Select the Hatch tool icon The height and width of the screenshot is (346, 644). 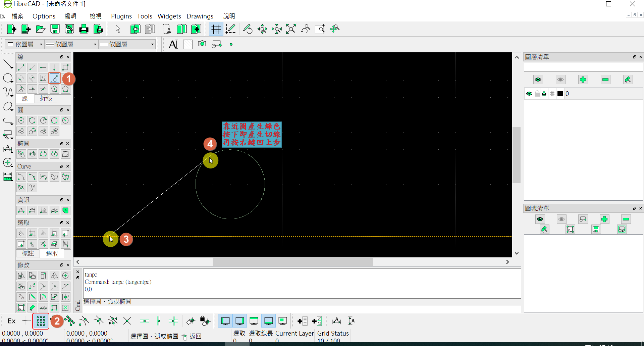tap(188, 44)
